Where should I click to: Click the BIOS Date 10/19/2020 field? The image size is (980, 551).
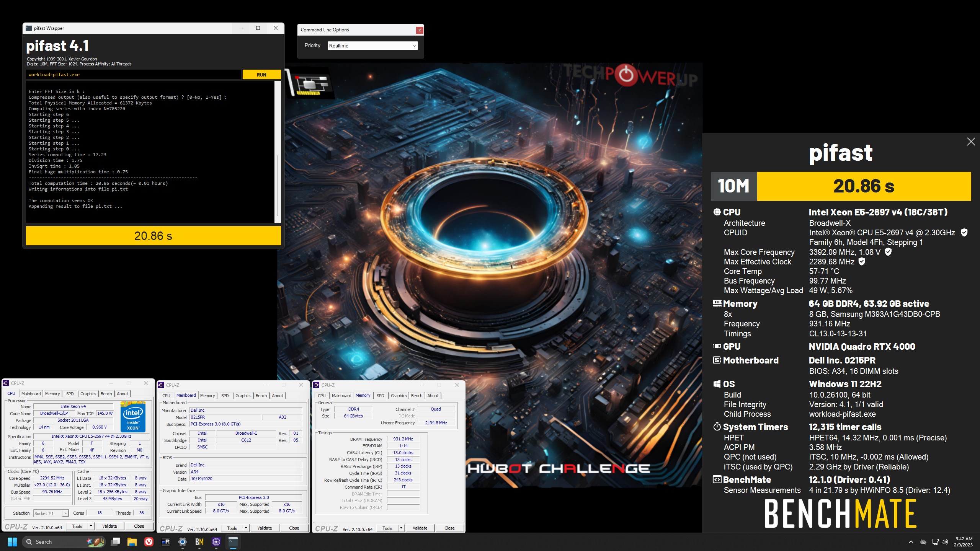tap(246, 479)
